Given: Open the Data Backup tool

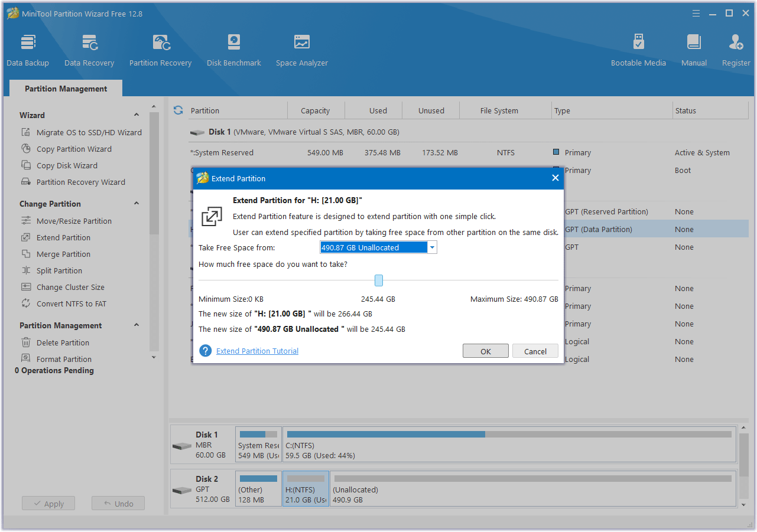Looking at the screenshot, I should 28,50.
